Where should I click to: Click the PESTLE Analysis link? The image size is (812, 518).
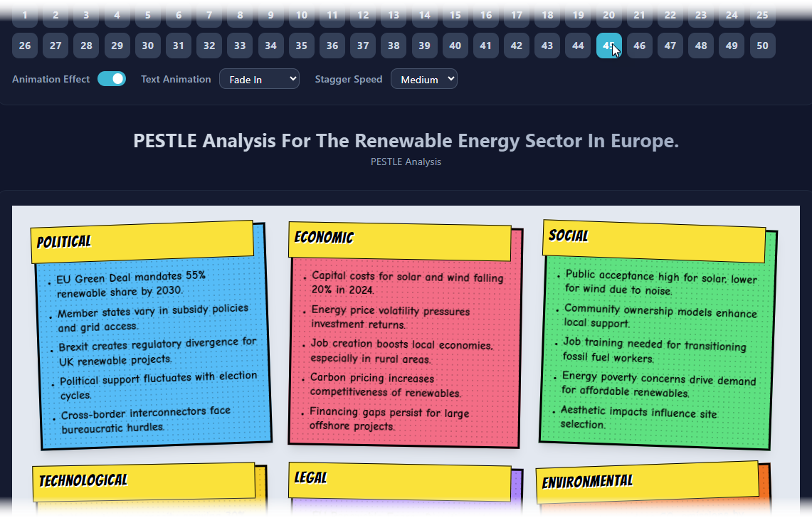point(405,162)
